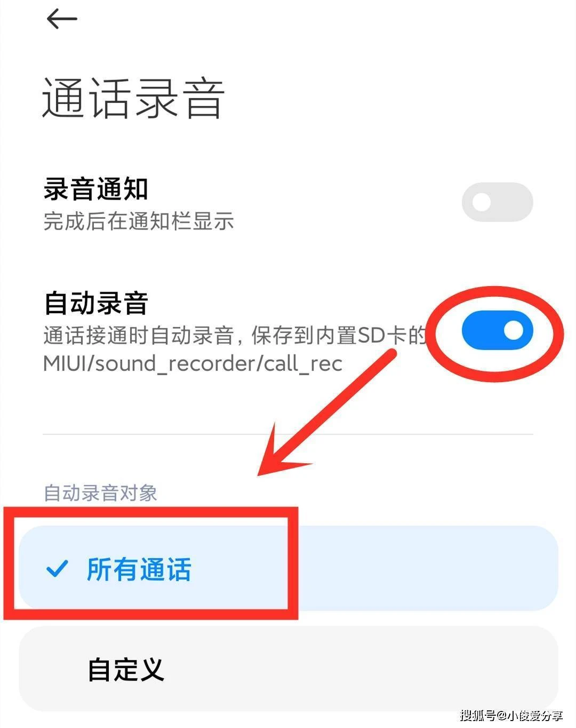576x728 pixels.
Task: Click the blue checkmark beside 所有通话
Action: point(57,569)
